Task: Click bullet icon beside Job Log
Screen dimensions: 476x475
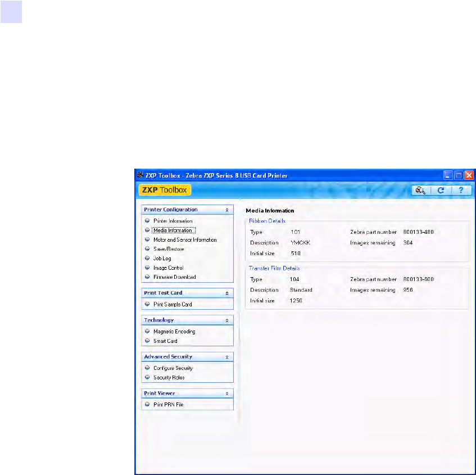Action: coord(147,258)
